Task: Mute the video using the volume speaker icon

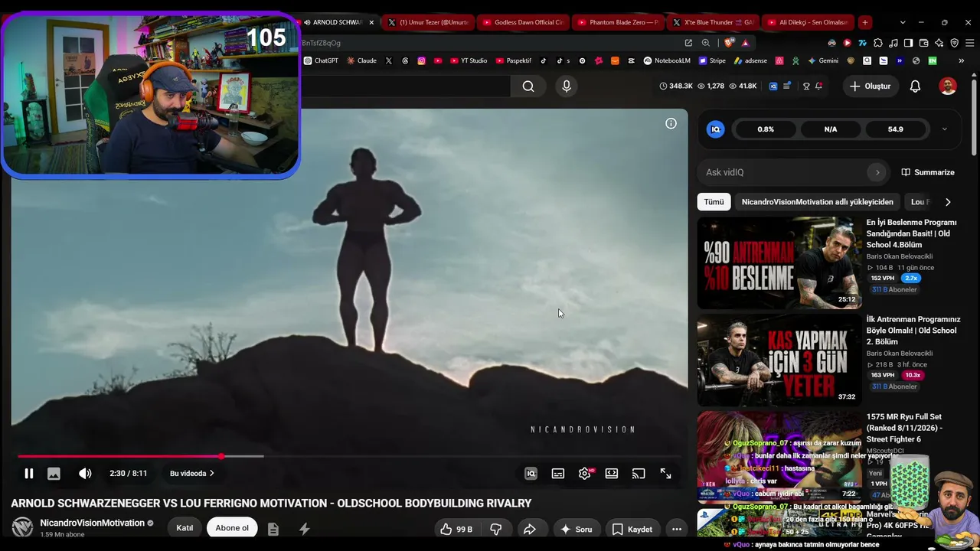Action: (x=85, y=474)
